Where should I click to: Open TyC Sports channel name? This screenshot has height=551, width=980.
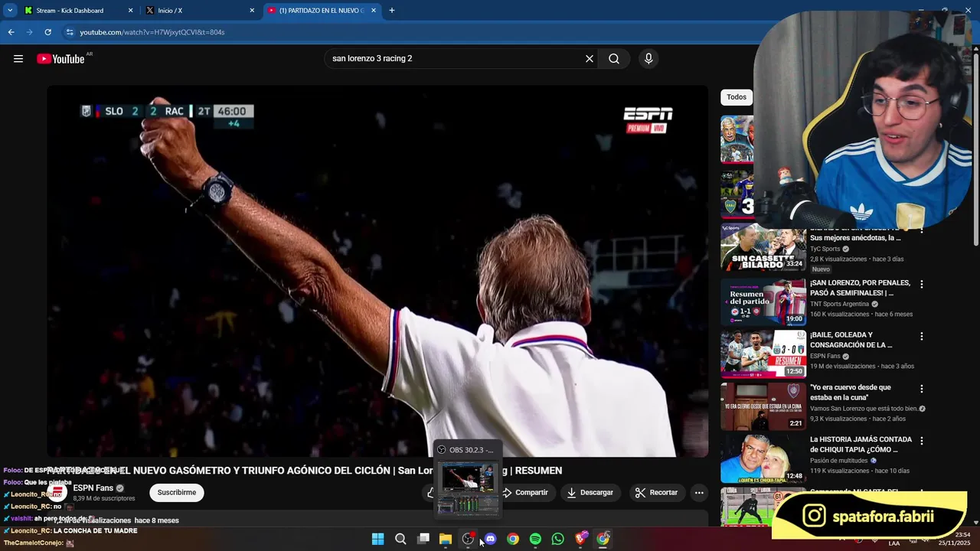[x=825, y=249]
